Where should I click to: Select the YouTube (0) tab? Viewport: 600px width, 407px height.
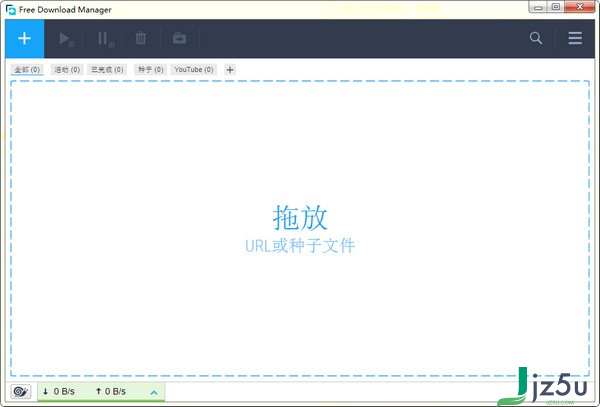194,70
